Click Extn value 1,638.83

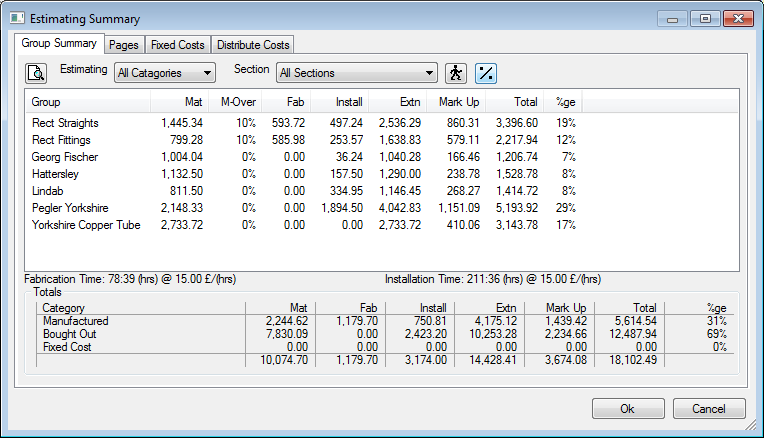coord(400,140)
